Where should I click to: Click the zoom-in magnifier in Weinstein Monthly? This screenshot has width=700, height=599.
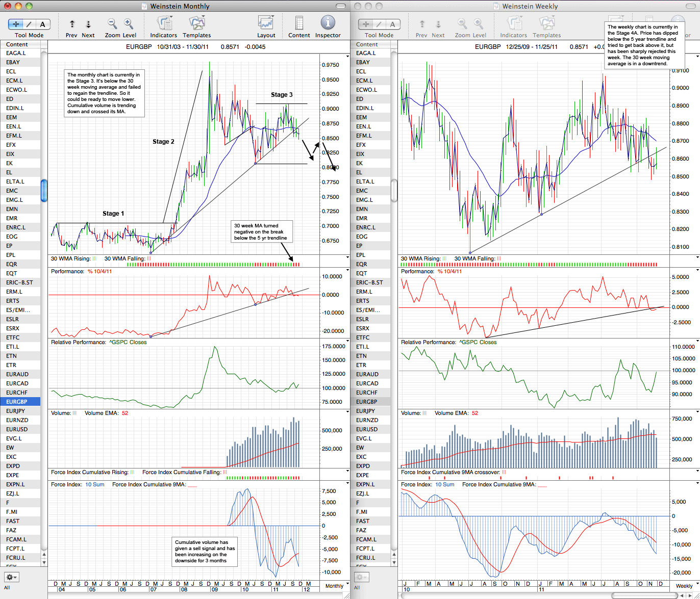coord(129,23)
